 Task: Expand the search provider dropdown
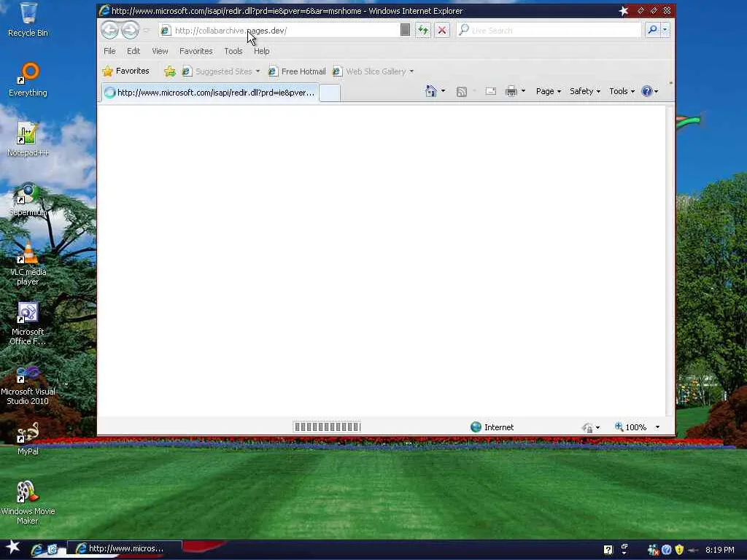click(665, 30)
